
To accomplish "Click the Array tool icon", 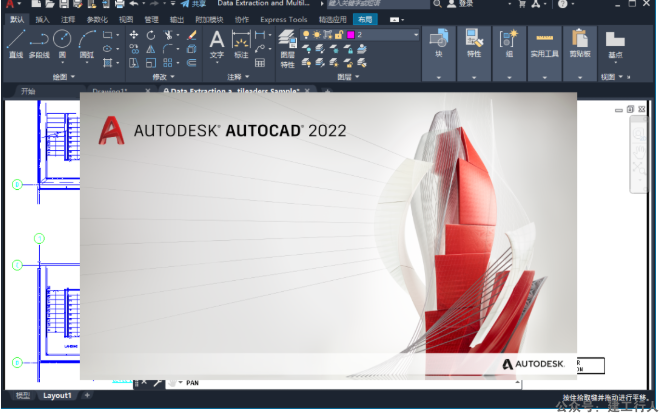I will (168, 63).
